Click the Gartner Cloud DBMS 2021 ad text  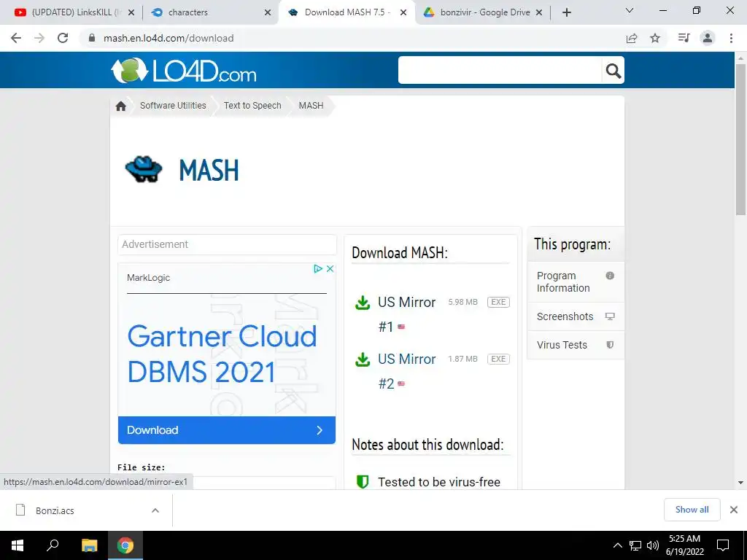222,354
